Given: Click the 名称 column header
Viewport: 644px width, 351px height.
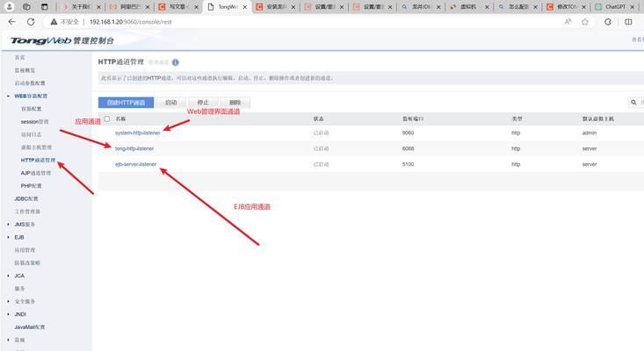Looking at the screenshot, I should coord(120,118).
